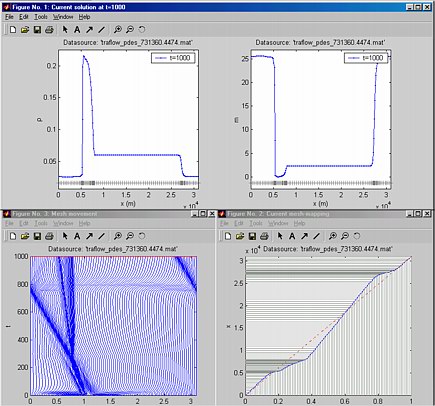The width and height of the screenshot is (435, 406).
Task: Activate Zoom Out tool in Figure No. 3
Action: coord(130,236)
